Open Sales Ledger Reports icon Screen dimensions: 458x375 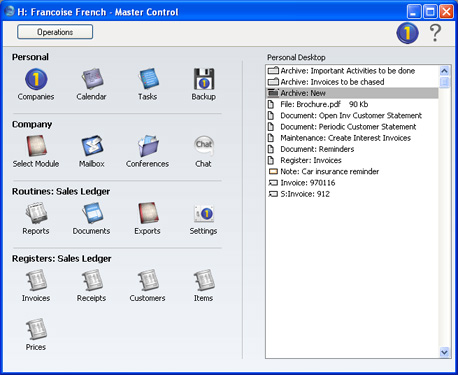[36, 213]
